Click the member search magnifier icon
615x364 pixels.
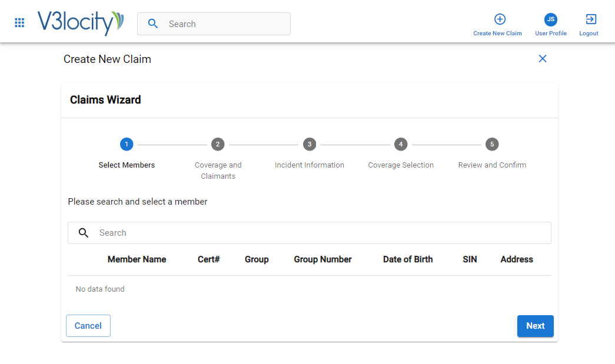pyautogui.click(x=84, y=233)
